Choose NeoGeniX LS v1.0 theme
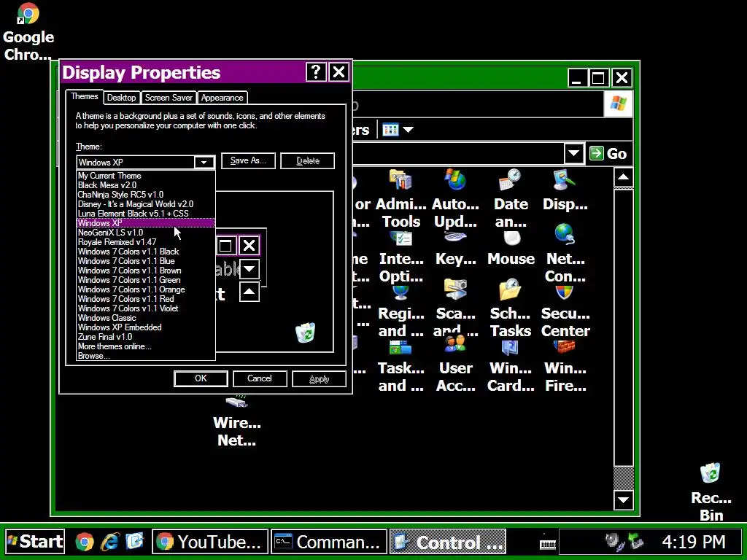This screenshot has height=560, width=747. (x=146, y=233)
